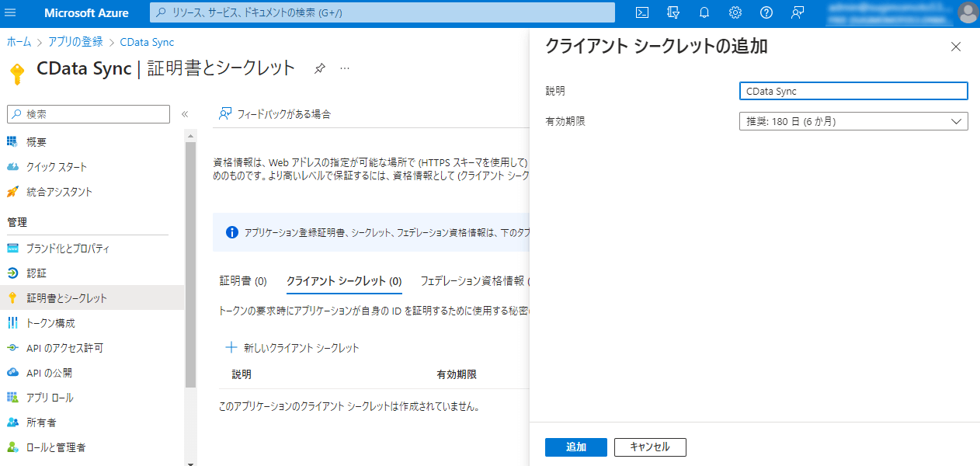980x466 pixels.
Task: Pin the CData Sync page
Action: coord(319,68)
